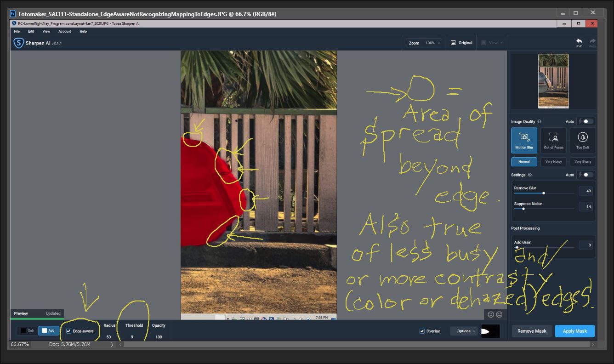The image size is (614, 364).
Task: Click the happy face feedback icon
Action: pos(491,314)
